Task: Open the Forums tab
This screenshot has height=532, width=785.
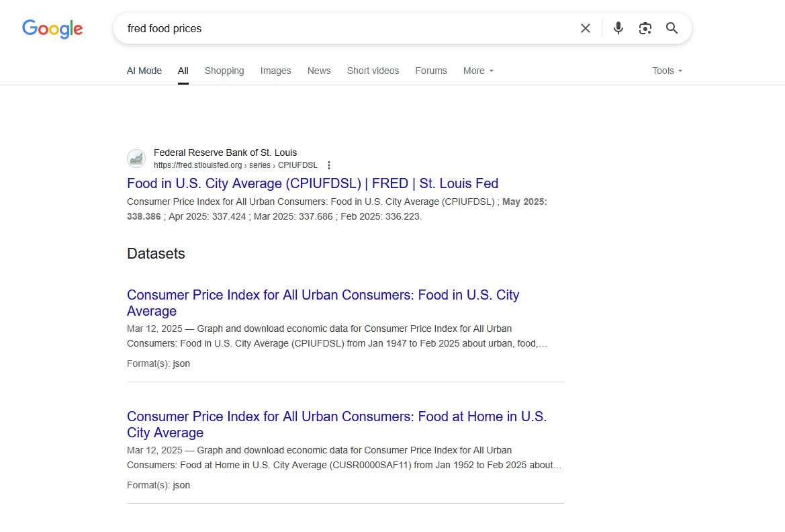Action: tap(431, 71)
